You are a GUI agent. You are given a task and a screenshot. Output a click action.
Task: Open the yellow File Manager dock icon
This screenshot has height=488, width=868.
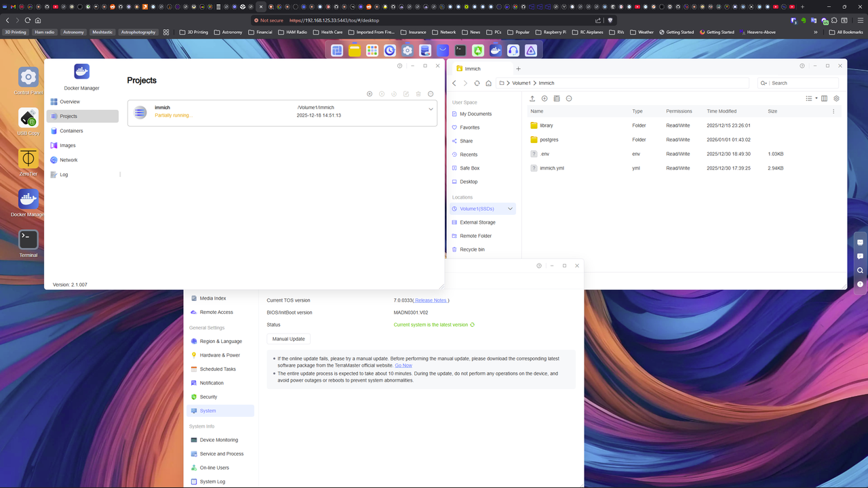[355, 50]
